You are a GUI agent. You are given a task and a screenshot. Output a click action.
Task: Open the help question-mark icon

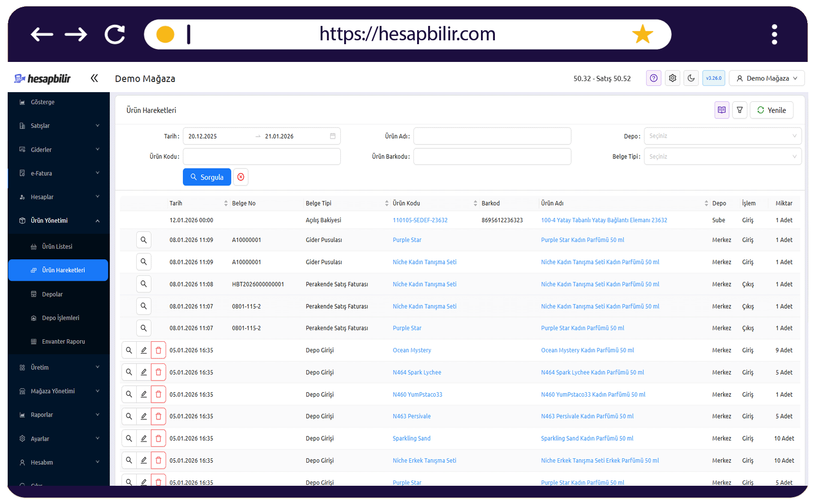pyautogui.click(x=654, y=78)
